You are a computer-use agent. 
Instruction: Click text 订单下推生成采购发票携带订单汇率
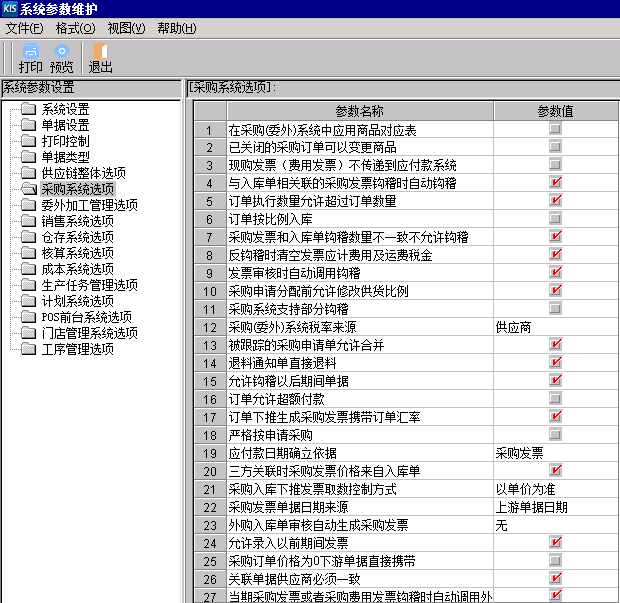324,417
